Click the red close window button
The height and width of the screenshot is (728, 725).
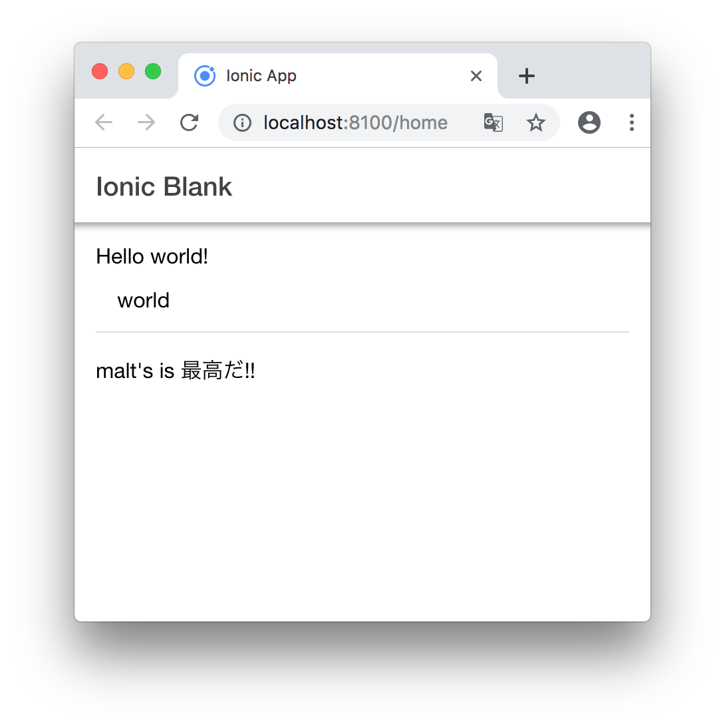pos(100,71)
